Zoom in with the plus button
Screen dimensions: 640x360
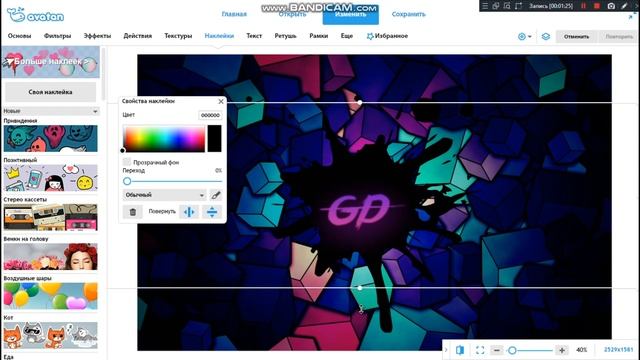click(x=562, y=350)
